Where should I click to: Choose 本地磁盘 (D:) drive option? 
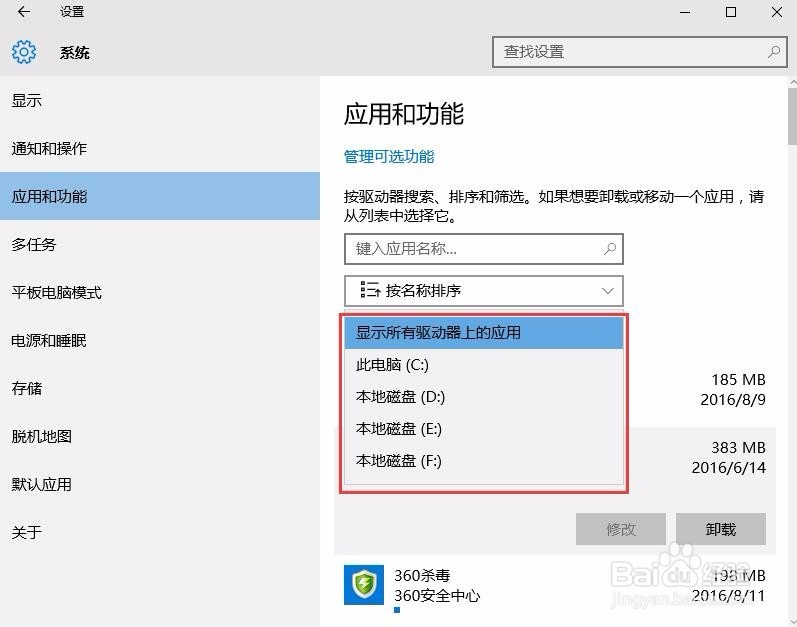click(x=483, y=397)
